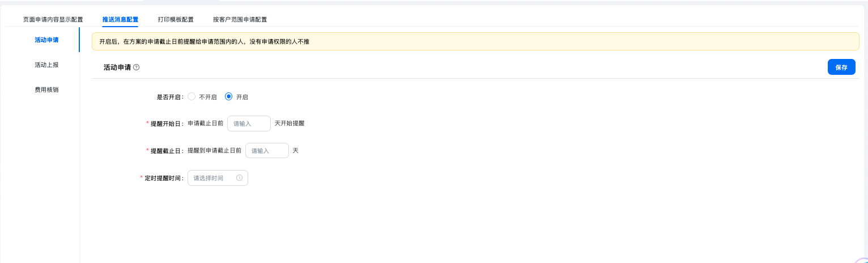Click the 活动申请 section heading
Screen dimensions: 868x263
pyautogui.click(x=117, y=67)
